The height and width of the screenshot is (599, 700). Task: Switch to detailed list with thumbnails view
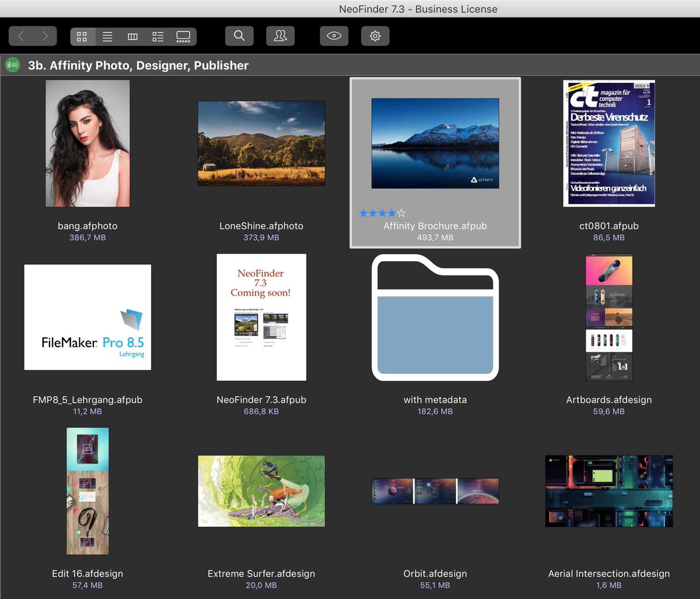(158, 37)
